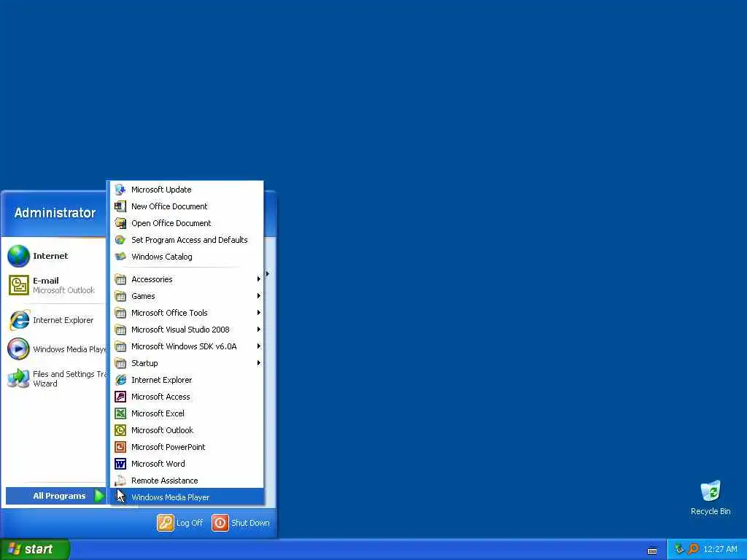Expand the Startup submenu arrow

point(259,363)
